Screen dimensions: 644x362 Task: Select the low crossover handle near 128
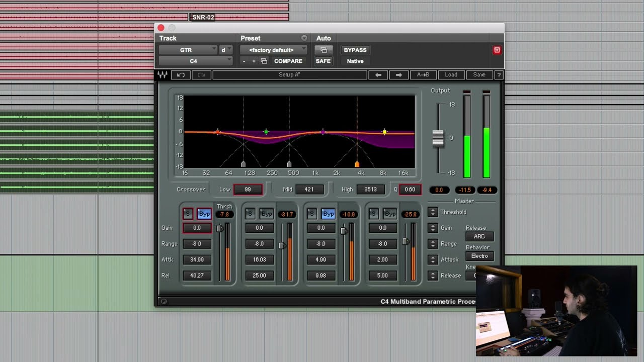click(244, 164)
